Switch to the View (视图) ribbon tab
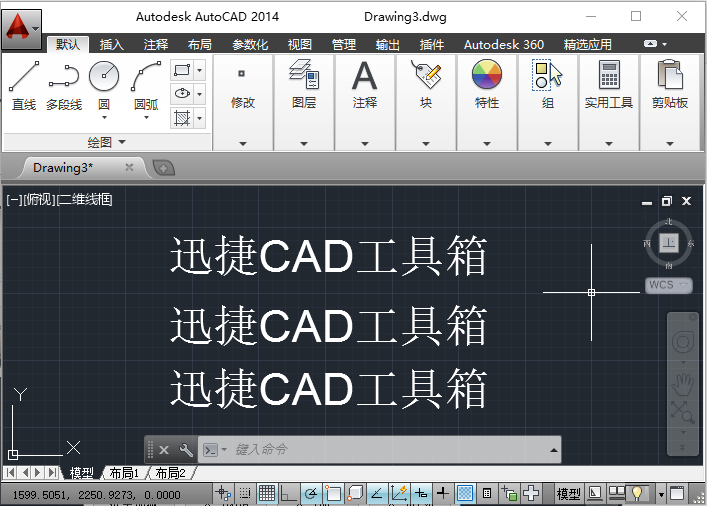This screenshot has width=707, height=506. pos(300,45)
